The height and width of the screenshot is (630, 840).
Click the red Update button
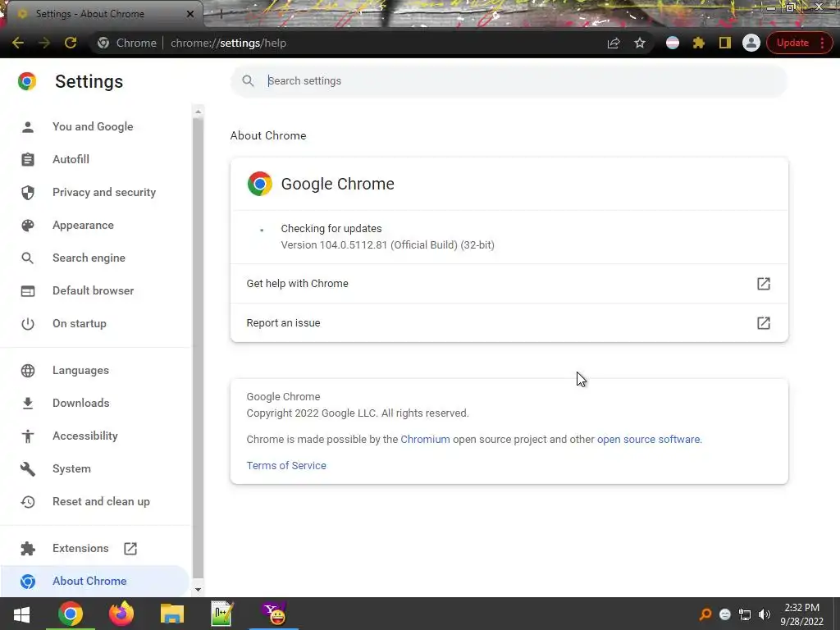pos(792,43)
